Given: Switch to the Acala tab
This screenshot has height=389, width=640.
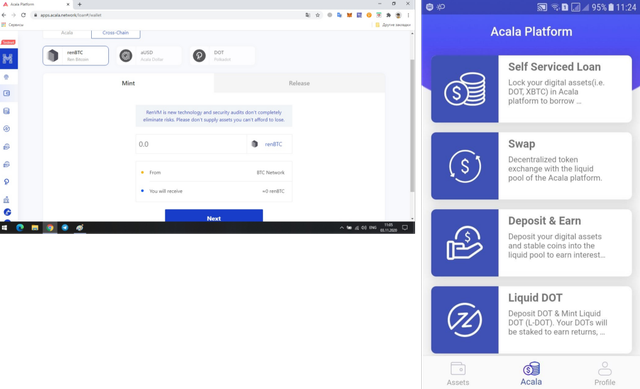Looking at the screenshot, I should click(67, 33).
